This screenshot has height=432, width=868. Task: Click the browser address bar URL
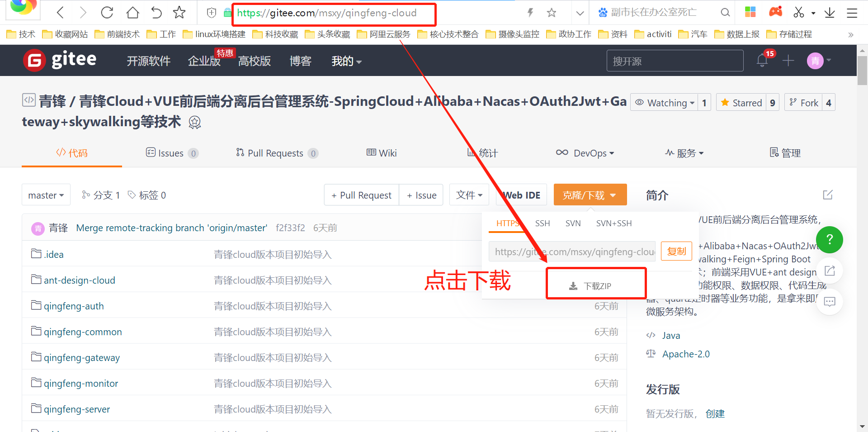pyautogui.click(x=327, y=13)
